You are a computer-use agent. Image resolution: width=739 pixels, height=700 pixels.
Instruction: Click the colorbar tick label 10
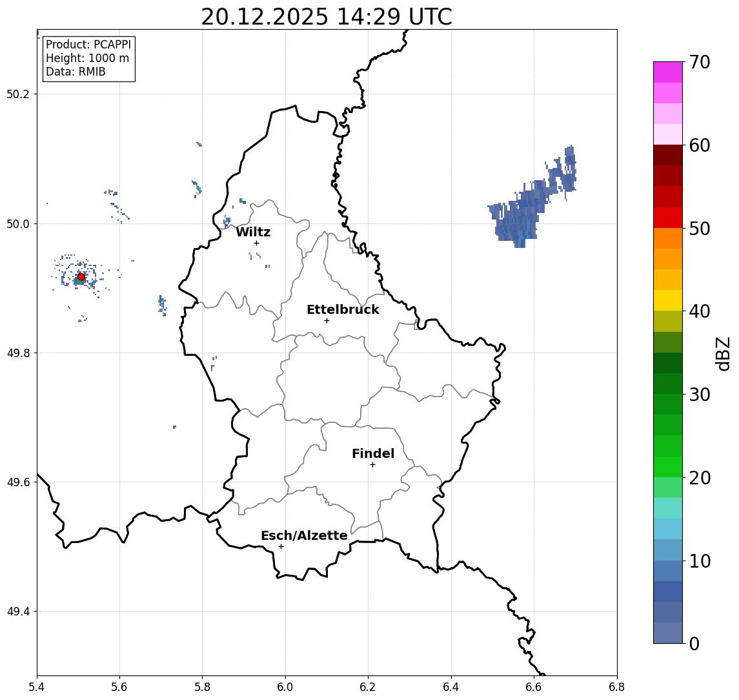[700, 561]
